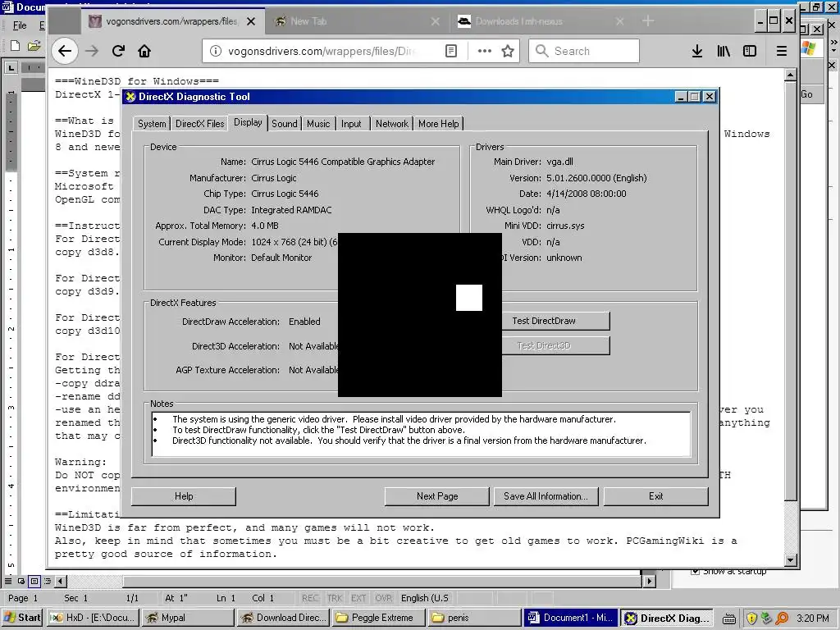Open the browser hamburger menu
840x630 pixels.
pyautogui.click(x=782, y=51)
